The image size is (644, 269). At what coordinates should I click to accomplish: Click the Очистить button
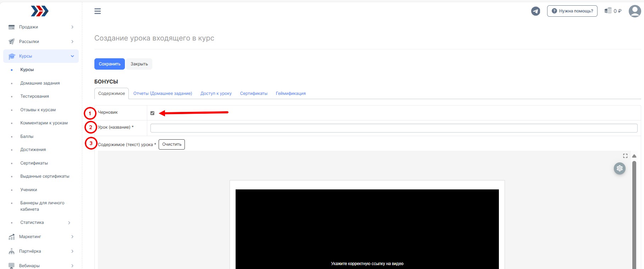click(x=172, y=144)
